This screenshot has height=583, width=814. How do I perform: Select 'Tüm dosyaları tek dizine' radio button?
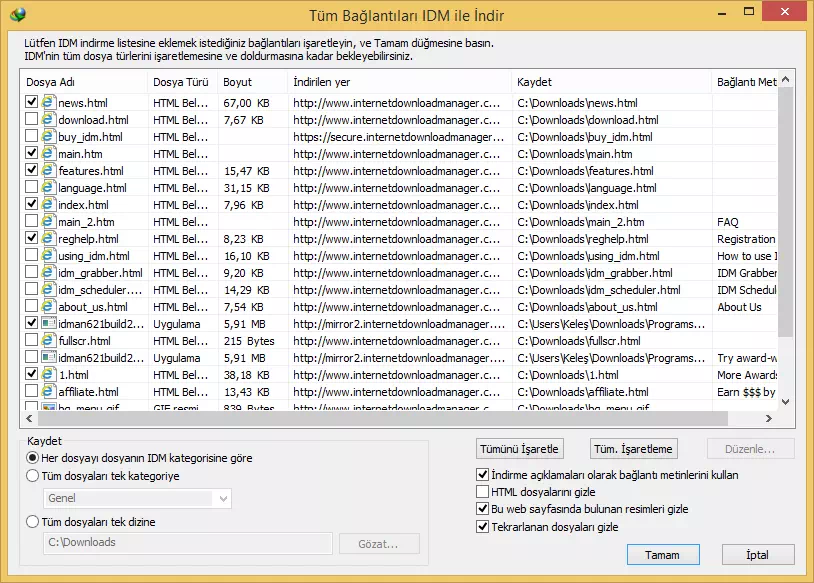(x=32, y=522)
